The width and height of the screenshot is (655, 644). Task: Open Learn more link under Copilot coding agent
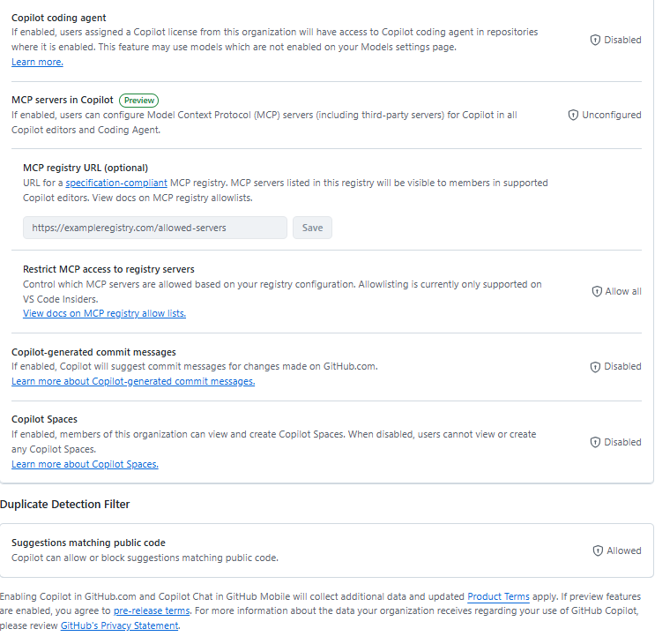[x=37, y=62]
